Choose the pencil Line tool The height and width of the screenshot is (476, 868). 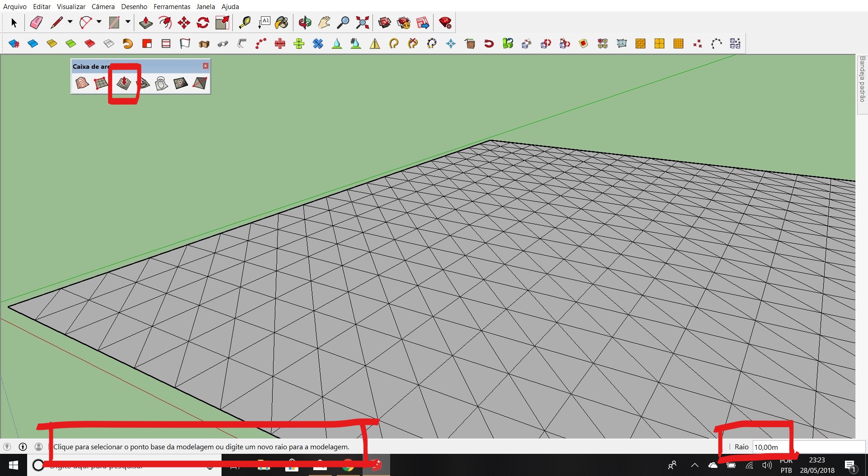(57, 23)
